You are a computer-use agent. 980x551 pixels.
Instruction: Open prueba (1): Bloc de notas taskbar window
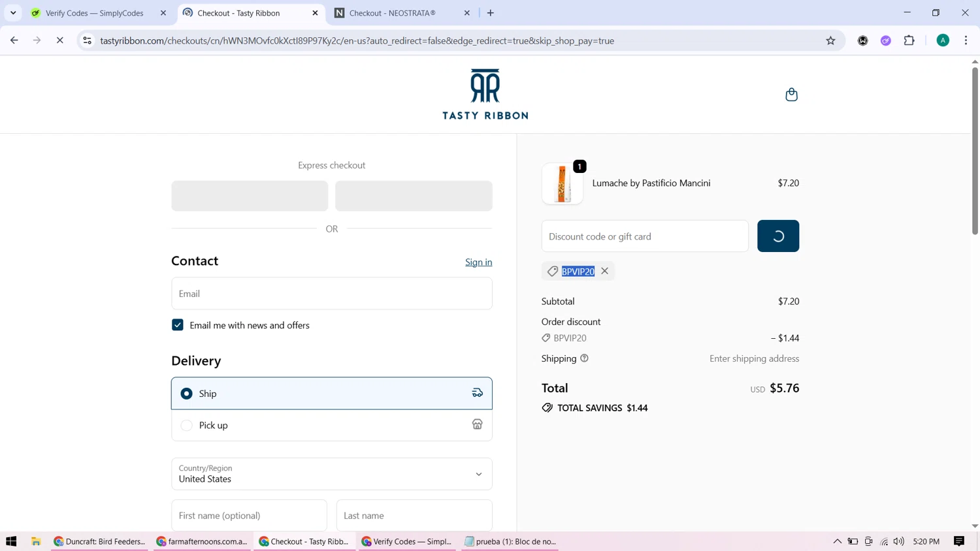[x=510, y=541]
